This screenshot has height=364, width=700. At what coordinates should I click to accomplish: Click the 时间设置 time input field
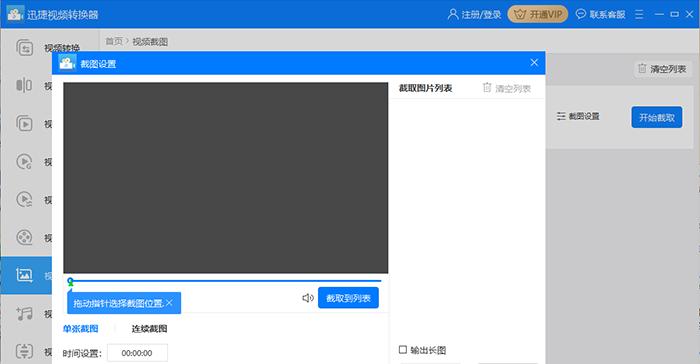[138, 353]
